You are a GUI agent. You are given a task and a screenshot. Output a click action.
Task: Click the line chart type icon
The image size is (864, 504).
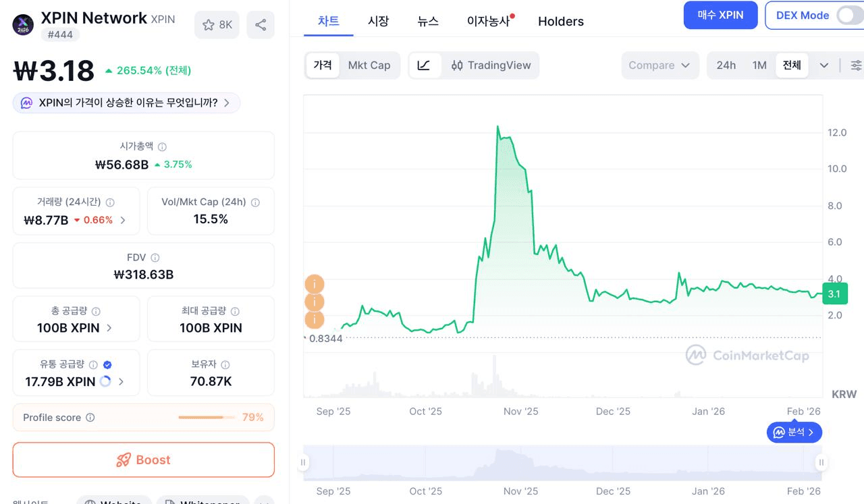pyautogui.click(x=424, y=65)
